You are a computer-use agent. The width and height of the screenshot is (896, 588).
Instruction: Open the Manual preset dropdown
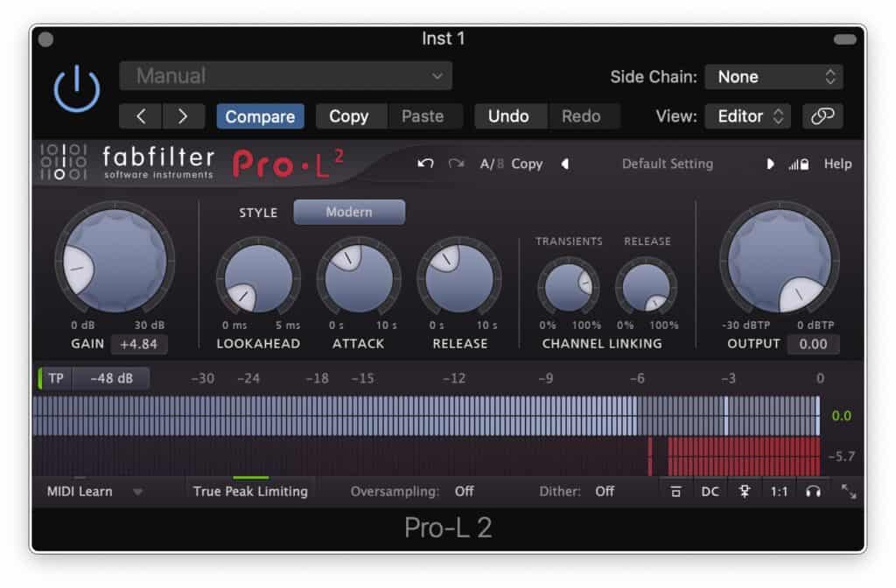tap(286, 76)
